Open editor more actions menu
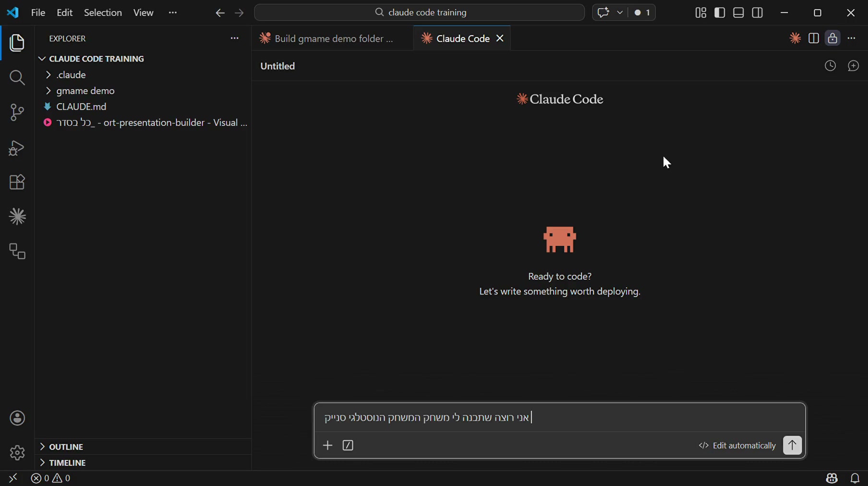Screen dimensions: 868x486 852,38
